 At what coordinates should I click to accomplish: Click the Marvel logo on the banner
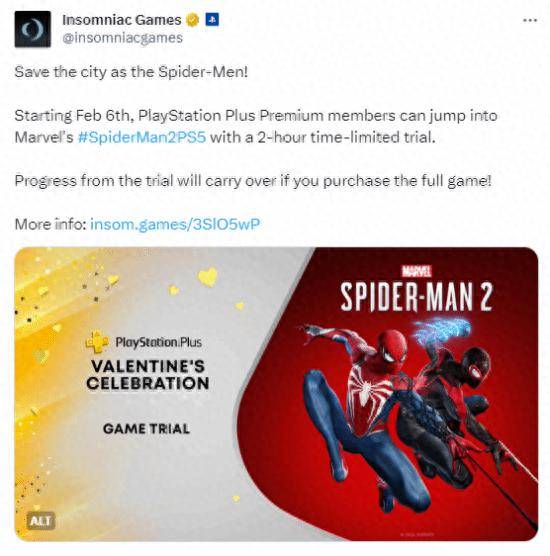tap(416, 272)
